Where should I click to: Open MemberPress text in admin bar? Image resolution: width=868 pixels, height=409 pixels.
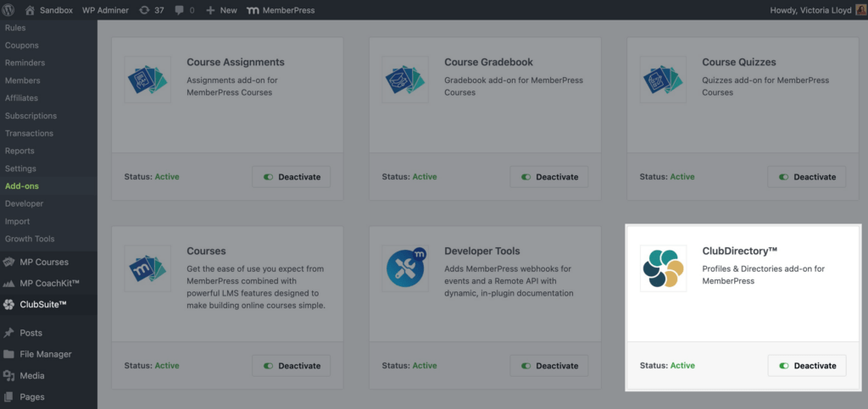[289, 10]
